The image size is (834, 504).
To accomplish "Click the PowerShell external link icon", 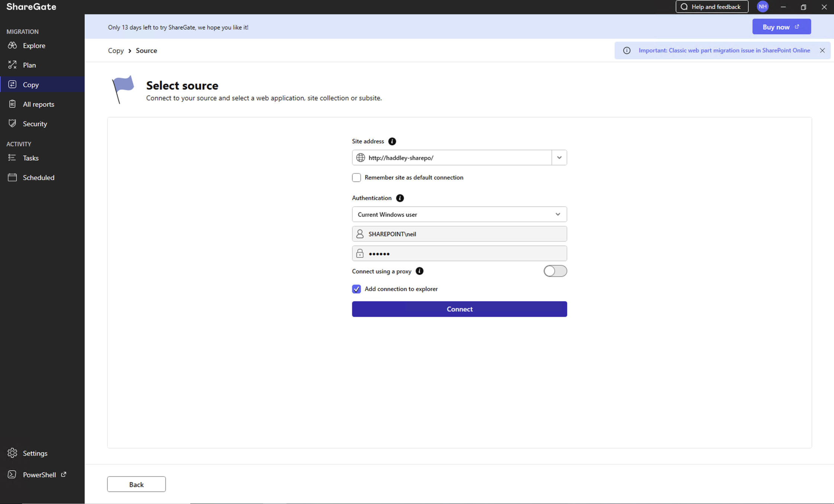I will coord(64,474).
